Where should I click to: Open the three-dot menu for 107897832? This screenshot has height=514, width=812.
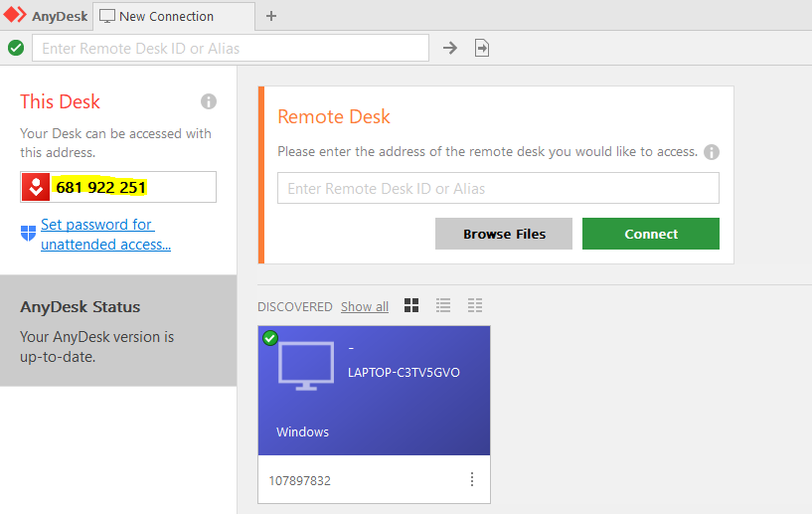pyautogui.click(x=472, y=479)
